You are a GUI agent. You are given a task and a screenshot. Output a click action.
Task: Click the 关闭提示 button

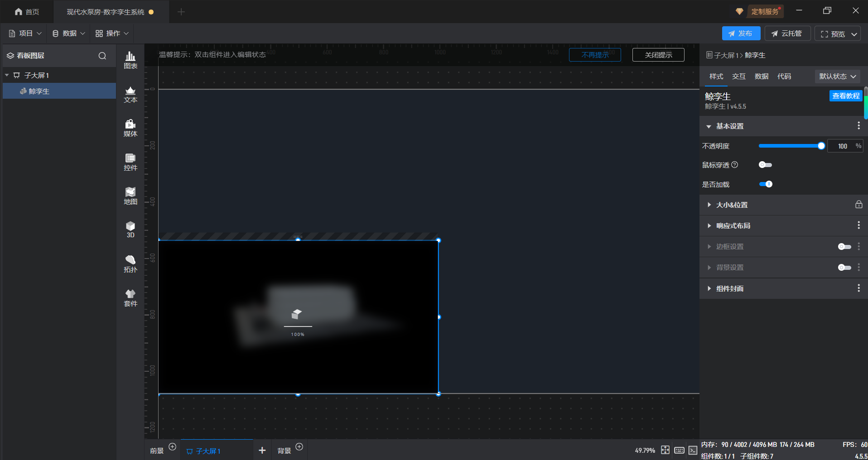pyautogui.click(x=658, y=55)
